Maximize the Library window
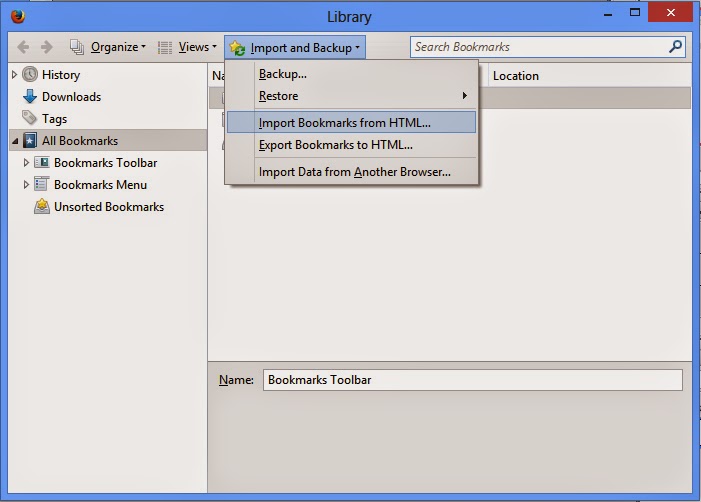The height and width of the screenshot is (502, 701). pyautogui.click(x=635, y=13)
